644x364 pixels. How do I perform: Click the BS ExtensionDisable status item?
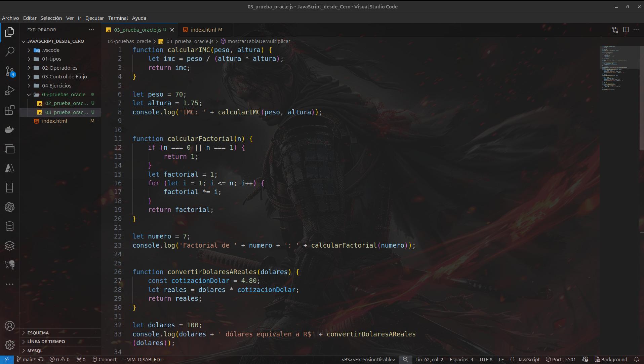pos(368,359)
